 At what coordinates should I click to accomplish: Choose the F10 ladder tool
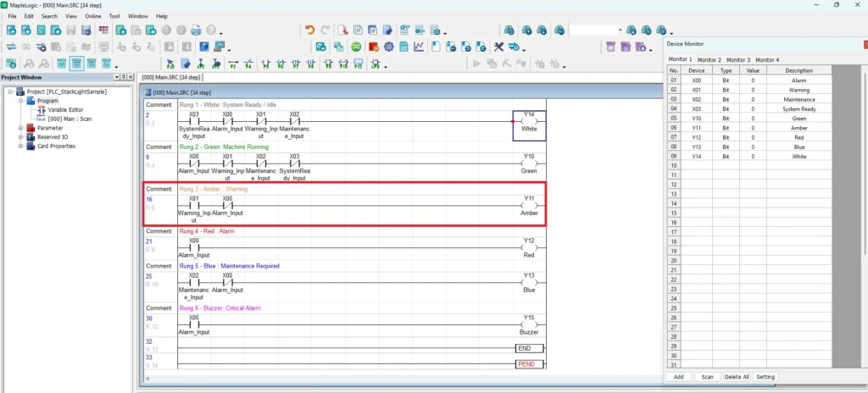pyautogui.click(x=343, y=64)
